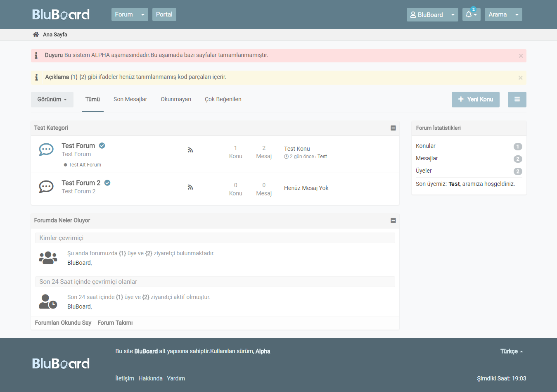Screen dimensions: 557x392
Task: Expand the Arama dropdown arrow
Action: tap(517, 14)
